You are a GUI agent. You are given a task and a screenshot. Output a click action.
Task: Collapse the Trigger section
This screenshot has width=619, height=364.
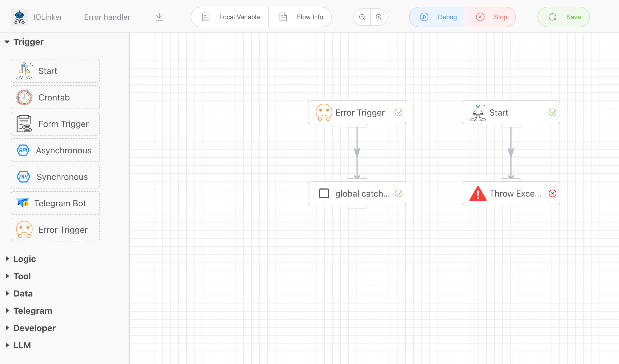7,42
